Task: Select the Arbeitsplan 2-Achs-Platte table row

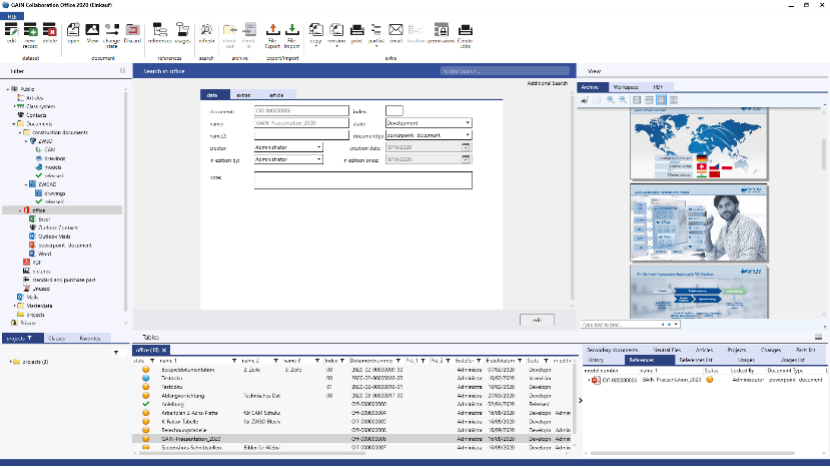Action: coord(352,413)
